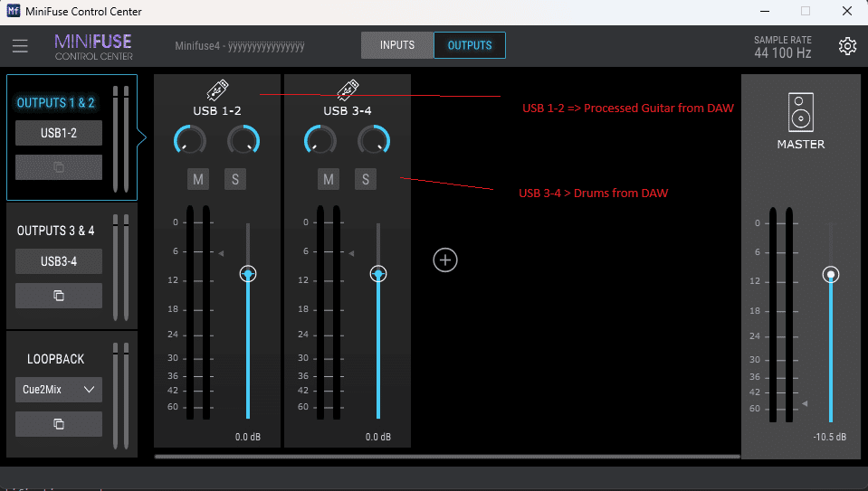The height and width of the screenshot is (491, 868).
Task: Click the Master speaker icon
Action: [x=800, y=112]
